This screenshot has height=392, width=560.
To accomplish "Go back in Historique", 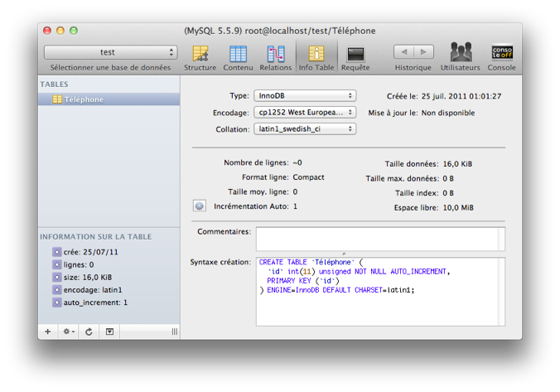I will point(404,52).
